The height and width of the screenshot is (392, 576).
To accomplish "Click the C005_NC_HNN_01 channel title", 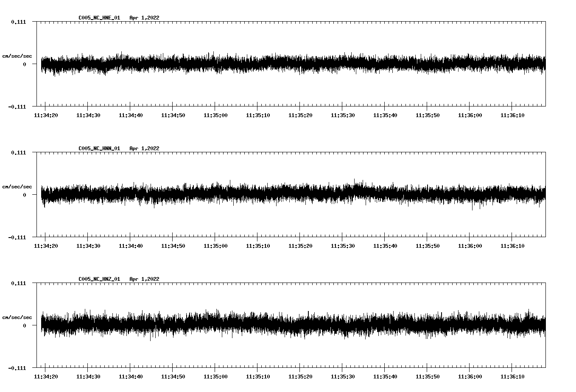I will coord(99,148).
